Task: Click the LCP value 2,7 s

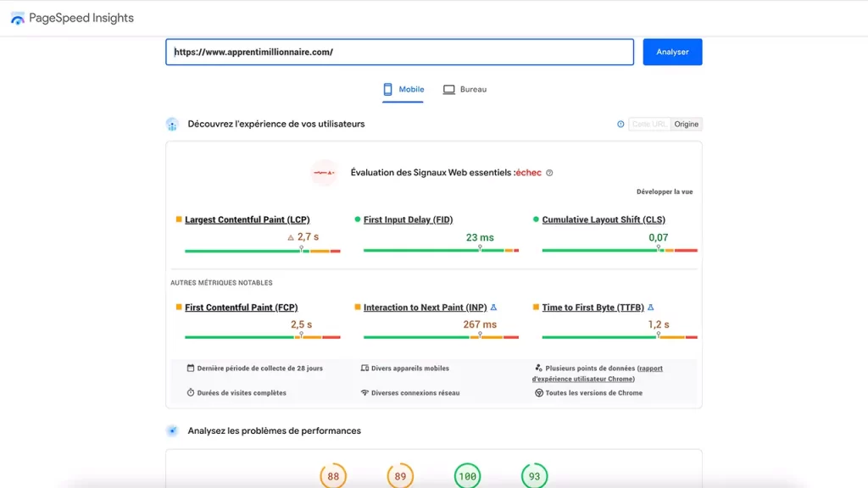Action: 308,237
